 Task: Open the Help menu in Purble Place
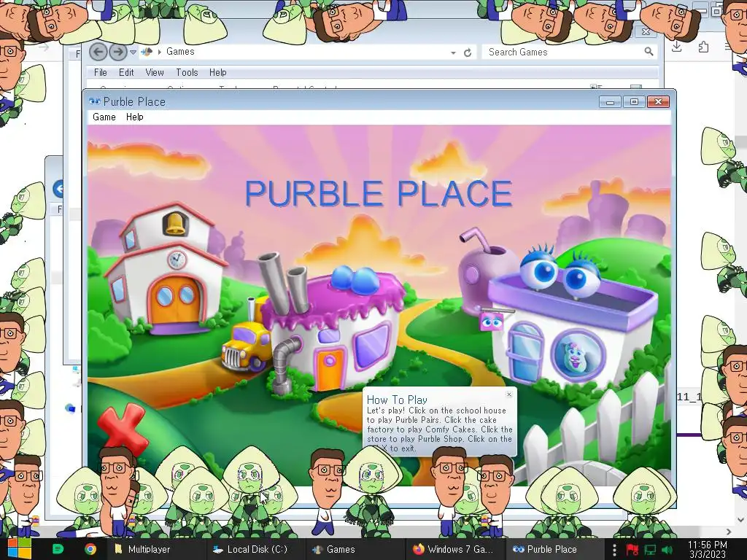[x=134, y=117]
